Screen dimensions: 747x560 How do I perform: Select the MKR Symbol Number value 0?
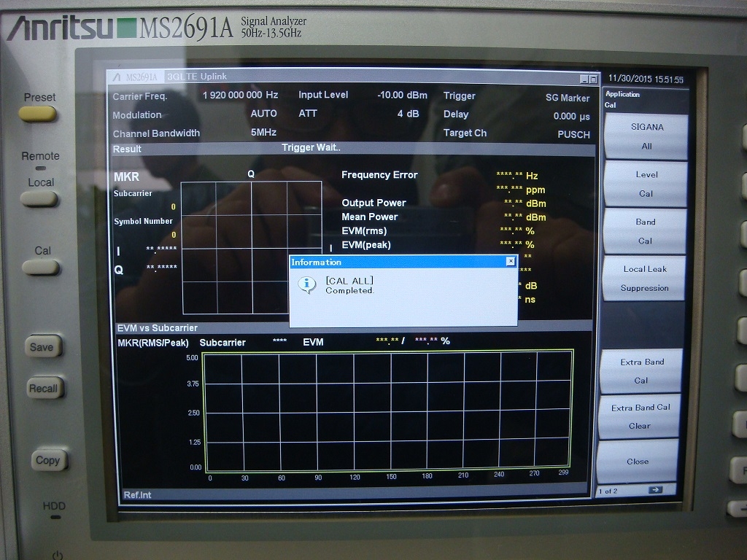pos(174,235)
